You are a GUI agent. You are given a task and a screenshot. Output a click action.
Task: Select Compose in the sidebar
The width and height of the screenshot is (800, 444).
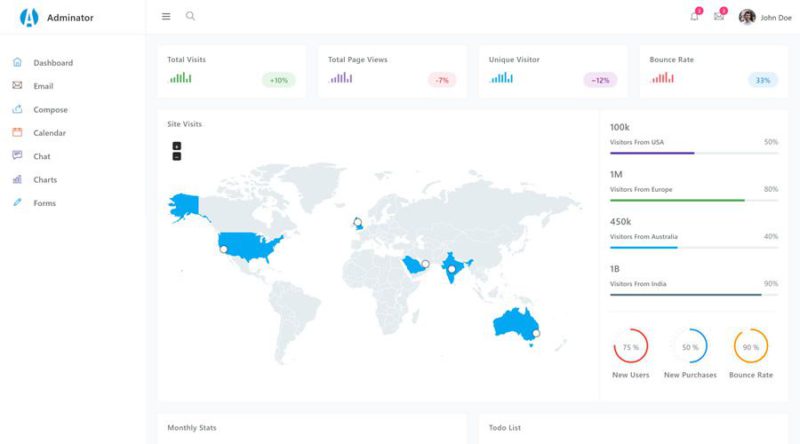pyautogui.click(x=50, y=110)
